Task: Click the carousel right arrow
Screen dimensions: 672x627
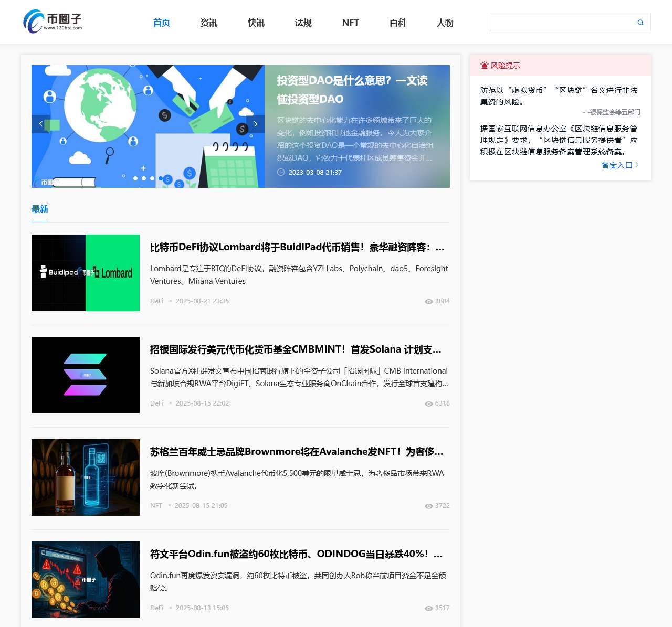Action: coord(256,124)
